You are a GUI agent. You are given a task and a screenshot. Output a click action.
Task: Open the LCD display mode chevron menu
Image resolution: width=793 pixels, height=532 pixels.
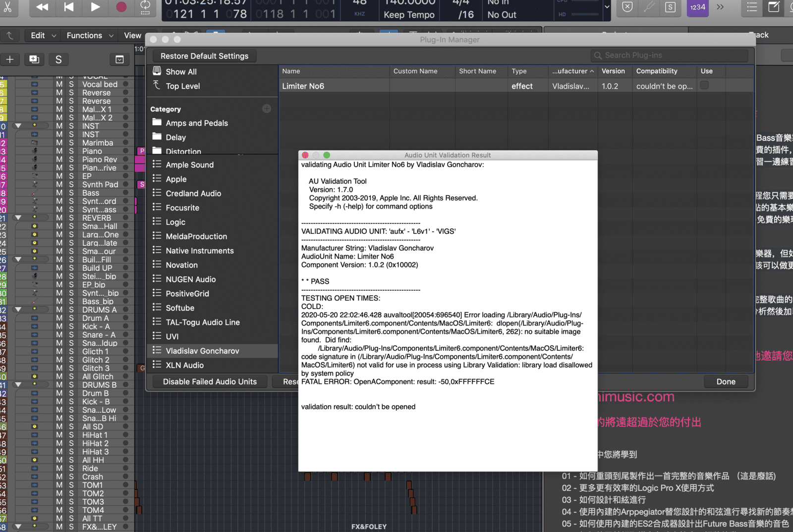pyautogui.click(x=607, y=7)
